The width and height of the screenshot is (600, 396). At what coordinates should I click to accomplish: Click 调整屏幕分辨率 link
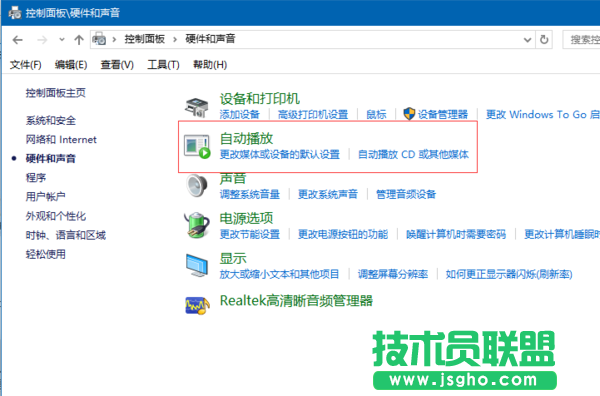point(393,274)
